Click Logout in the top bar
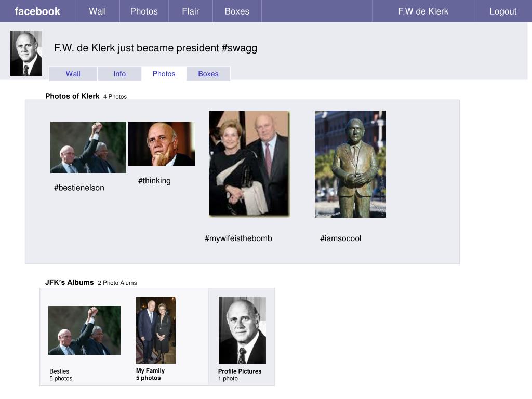Image resolution: width=532 pixels, height=399 pixels. (x=503, y=11)
